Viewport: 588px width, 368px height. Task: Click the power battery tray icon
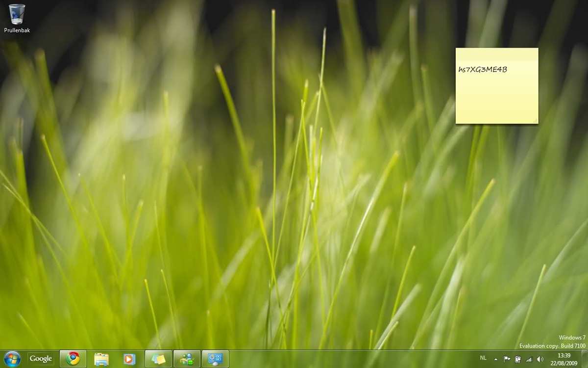[517, 359]
